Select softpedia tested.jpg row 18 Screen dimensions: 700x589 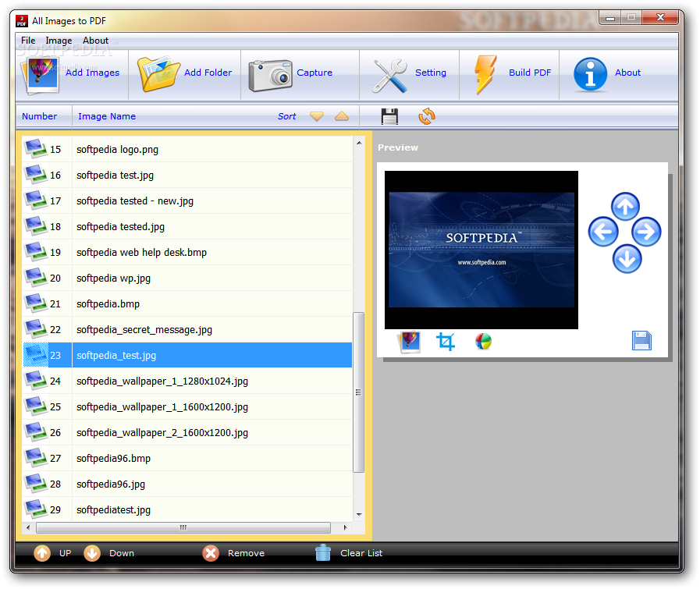pos(187,227)
